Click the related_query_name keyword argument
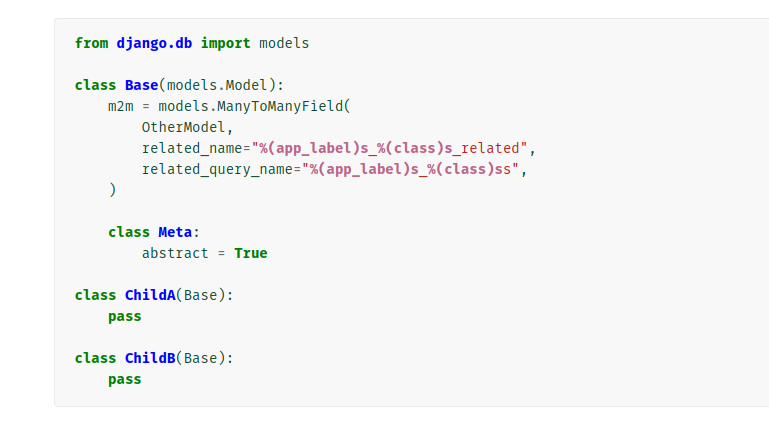769x430 pixels. [x=217, y=169]
